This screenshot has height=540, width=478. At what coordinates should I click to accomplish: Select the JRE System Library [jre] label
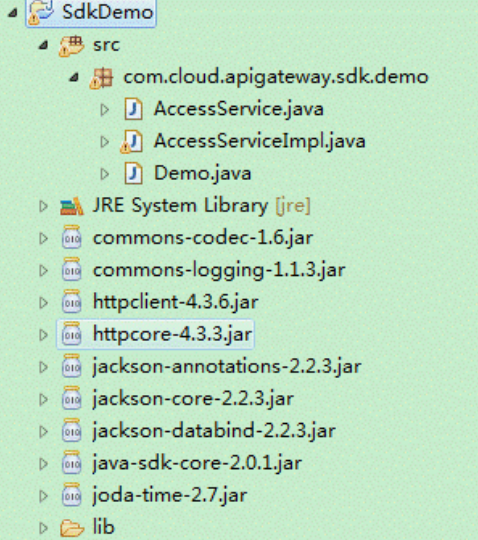(201, 206)
